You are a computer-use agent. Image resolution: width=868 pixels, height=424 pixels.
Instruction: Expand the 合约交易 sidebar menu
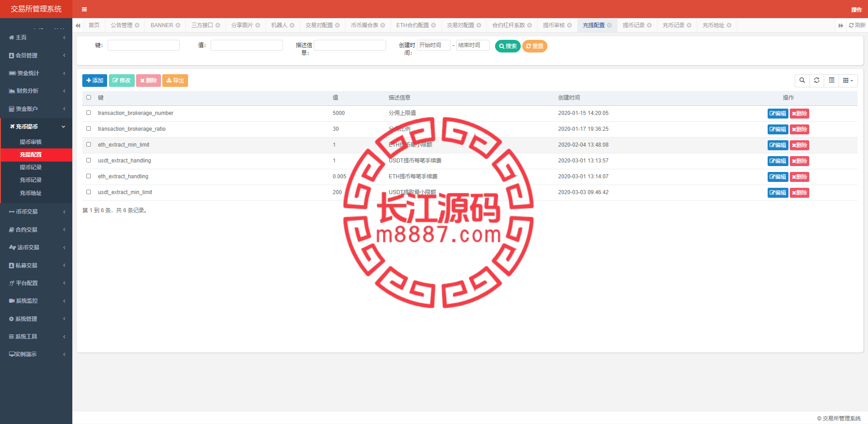[x=36, y=229]
